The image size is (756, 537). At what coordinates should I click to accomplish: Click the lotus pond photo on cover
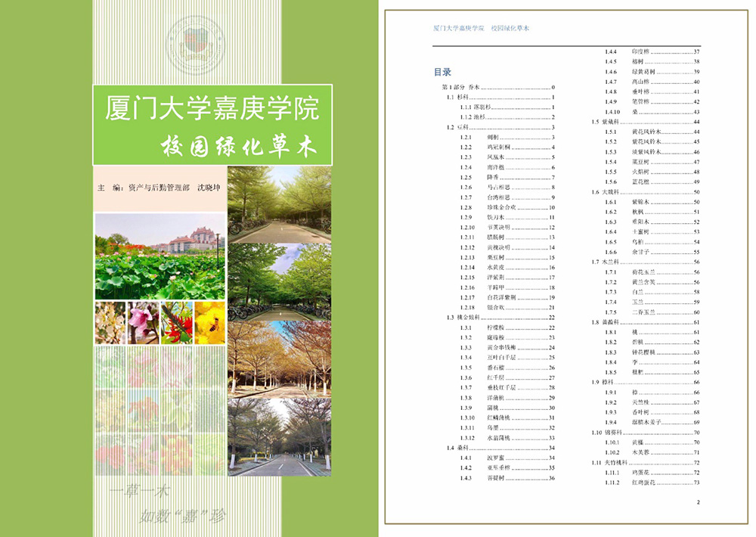pos(160,256)
